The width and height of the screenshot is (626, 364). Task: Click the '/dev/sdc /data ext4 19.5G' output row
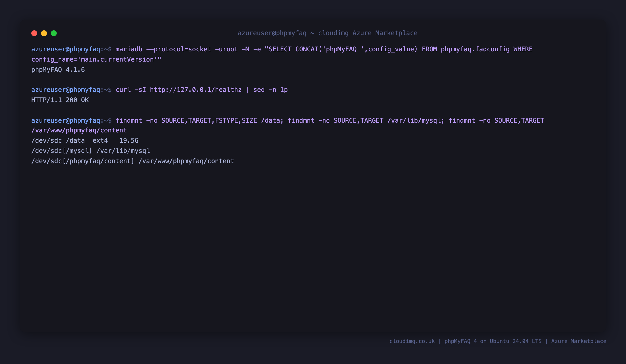coord(85,141)
